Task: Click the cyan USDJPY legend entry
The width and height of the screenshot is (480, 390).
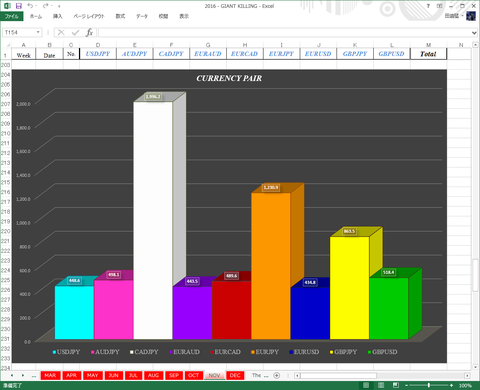Action: 66,352
